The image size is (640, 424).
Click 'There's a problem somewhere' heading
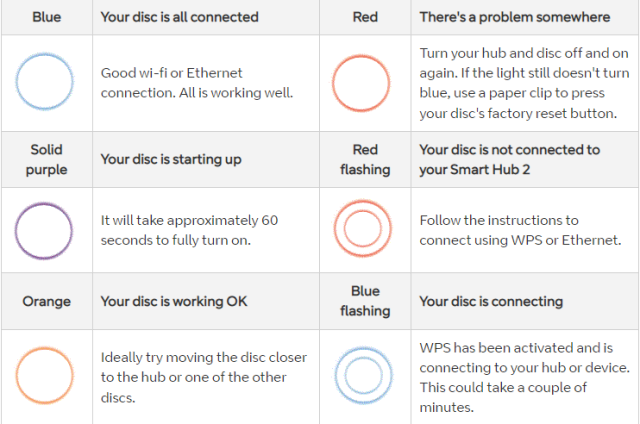[x=515, y=17]
